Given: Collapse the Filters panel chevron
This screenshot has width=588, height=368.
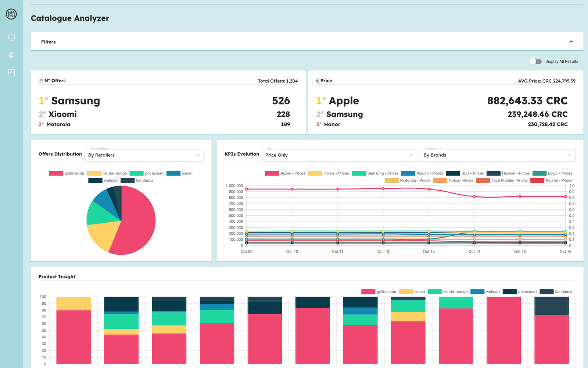Looking at the screenshot, I should tap(571, 42).
